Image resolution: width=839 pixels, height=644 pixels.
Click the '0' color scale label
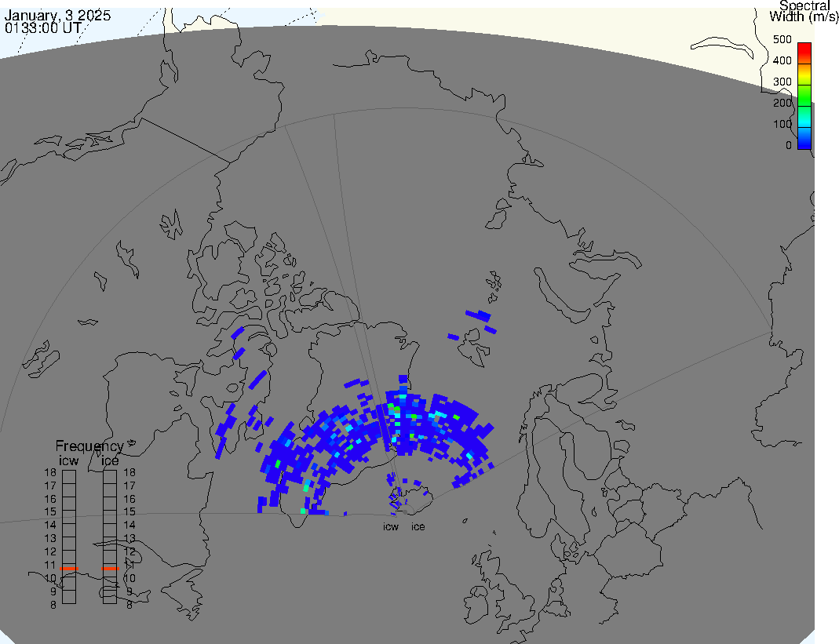click(x=788, y=145)
